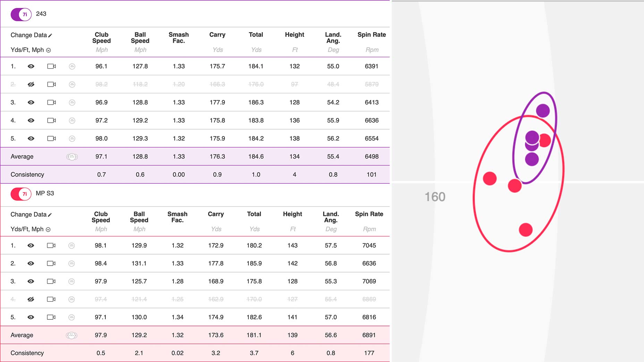This screenshot has height=362, width=644.
Task: Click Change Data in the 243 section
Action: tap(29, 35)
